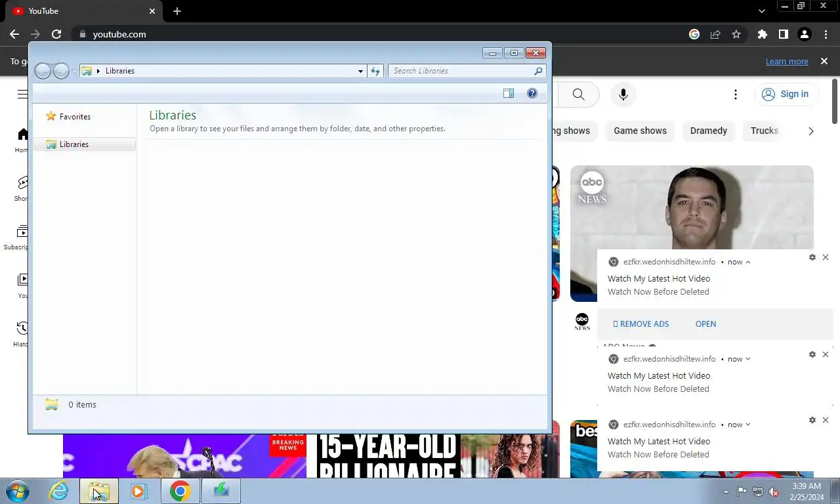Expand the address bar history dropdown
The width and height of the screenshot is (840, 504).
pyautogui.click(x=360, y=71)
